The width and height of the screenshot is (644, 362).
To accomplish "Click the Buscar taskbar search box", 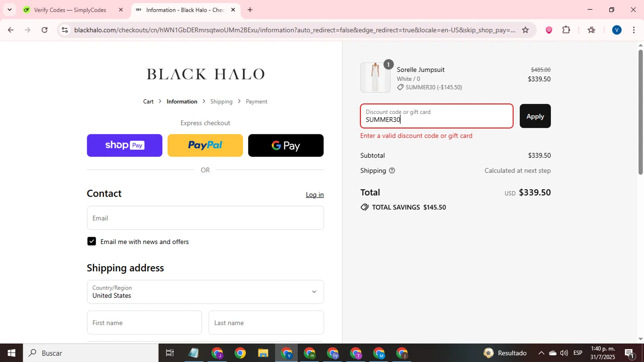I will tap(91, 353).
